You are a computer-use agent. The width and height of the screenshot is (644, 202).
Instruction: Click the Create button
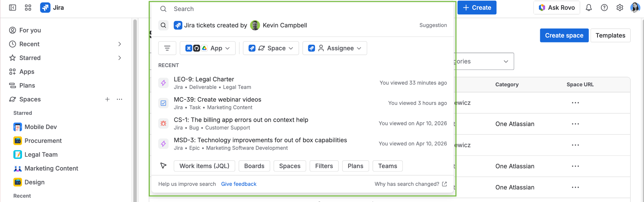(x=477, y=8)
